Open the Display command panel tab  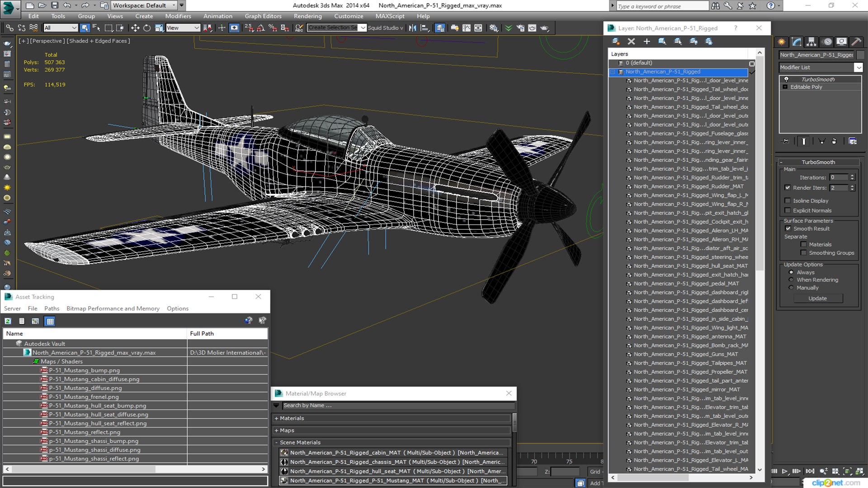coord(841,42)
